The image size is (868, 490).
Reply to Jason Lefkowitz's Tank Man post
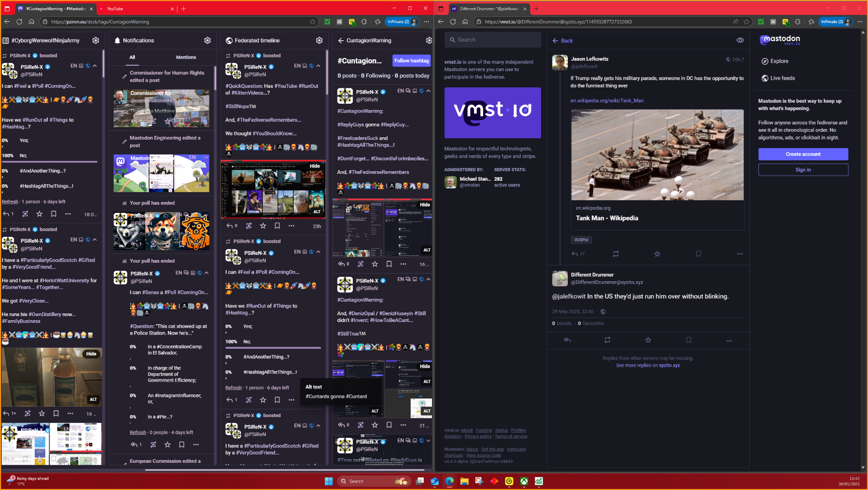point(575,254)
